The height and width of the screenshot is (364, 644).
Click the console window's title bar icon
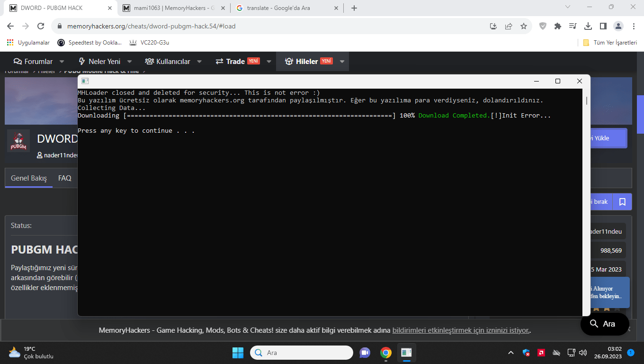[85, 81]
